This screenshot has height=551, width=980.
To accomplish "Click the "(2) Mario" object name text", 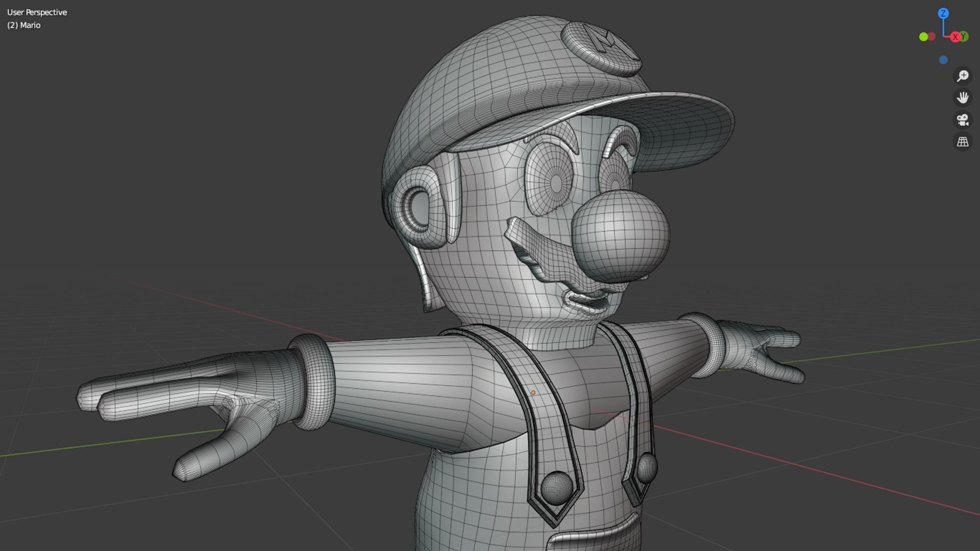I will [x=24, y=25].
